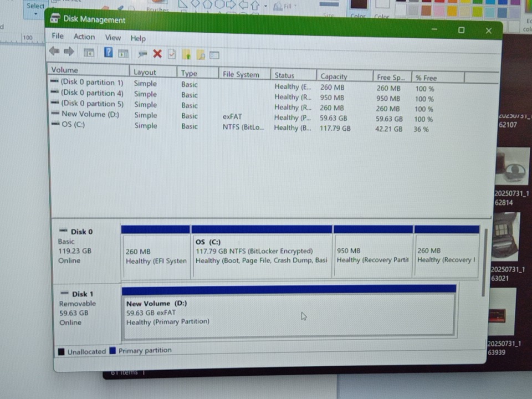Click the blue Help question mark icon
Viewport: 532px width, 399px height.
click(x=108, y=52)
